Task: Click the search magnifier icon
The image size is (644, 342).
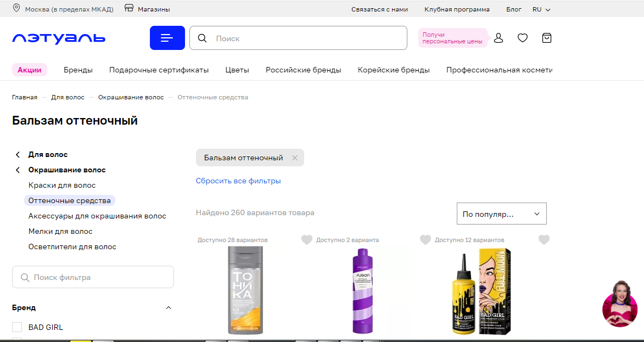Action: [x=202, y=38]
